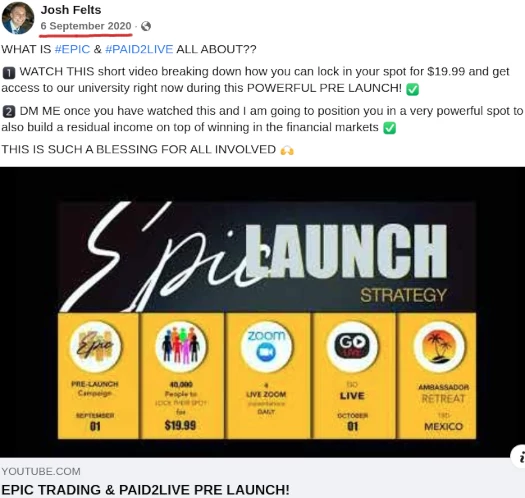
Task: Open the 6 September 2020 post timestamp
Action: (x=86, y=26)
